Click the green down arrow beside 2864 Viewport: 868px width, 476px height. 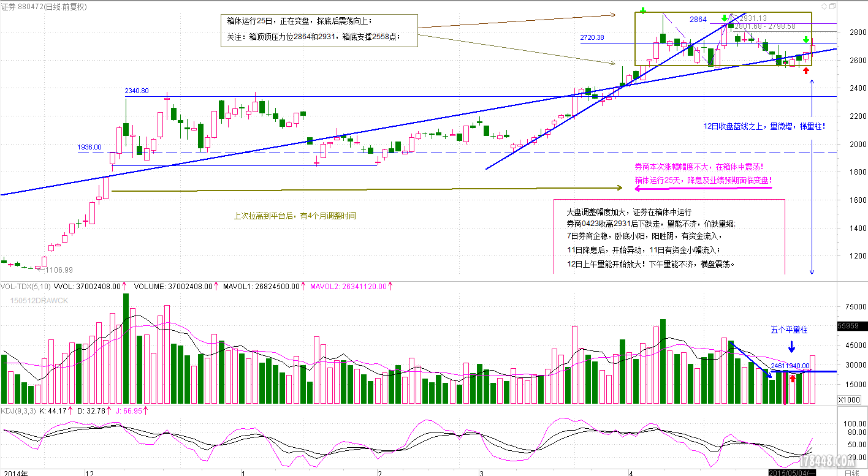pos(725,18)
